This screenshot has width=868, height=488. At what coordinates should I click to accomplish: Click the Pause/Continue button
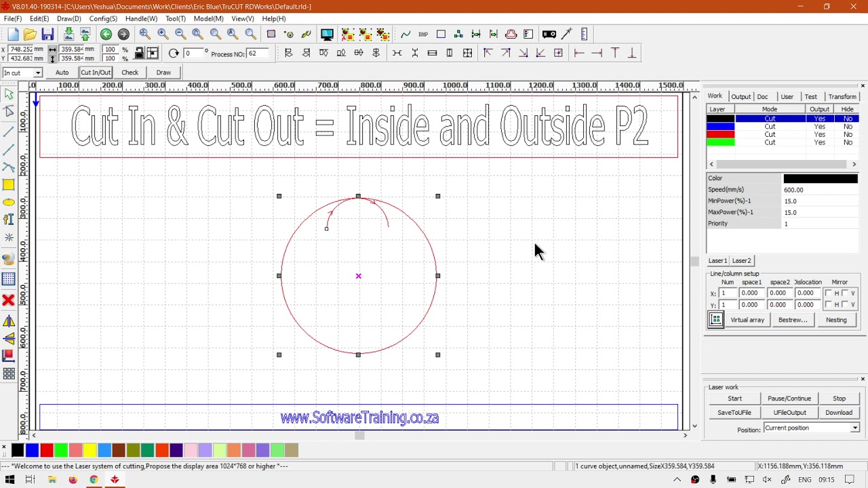click(789, 399)
